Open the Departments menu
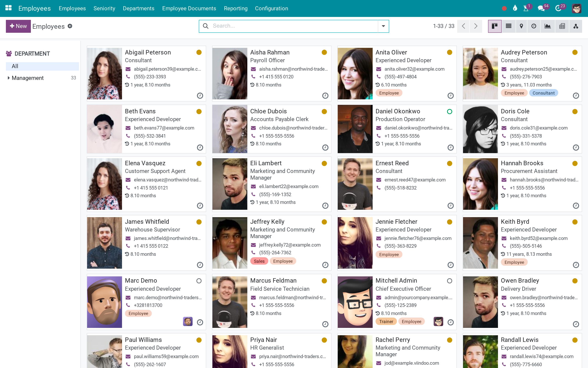Image resolution: width=588 pixels, height=368 pixels. pyautogui.click(x=139, y=8)
